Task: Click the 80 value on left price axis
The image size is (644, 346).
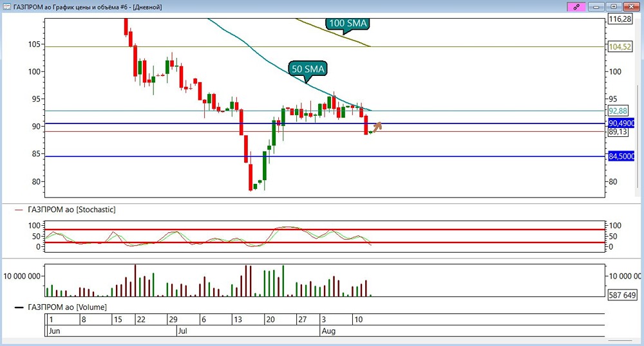Action: click(x=37, y=181)
